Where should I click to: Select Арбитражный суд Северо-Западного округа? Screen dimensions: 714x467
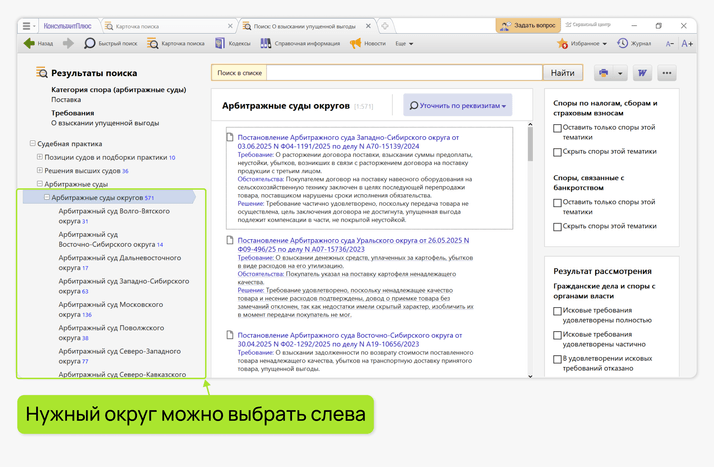tap(119, 356)
